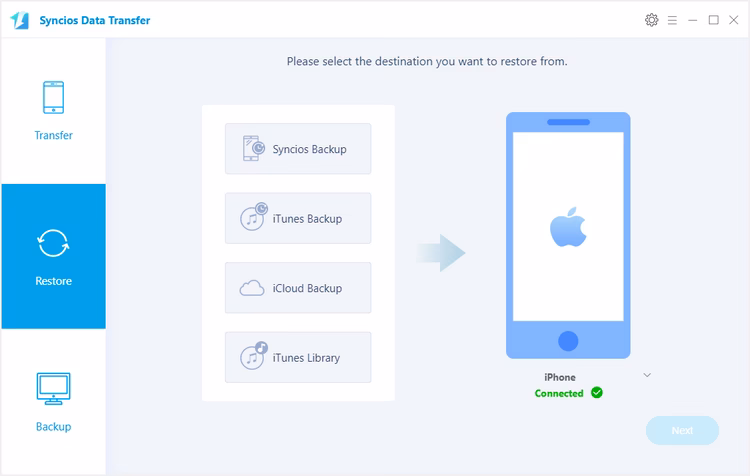Maximize the Syncios window

coord(713,20)
